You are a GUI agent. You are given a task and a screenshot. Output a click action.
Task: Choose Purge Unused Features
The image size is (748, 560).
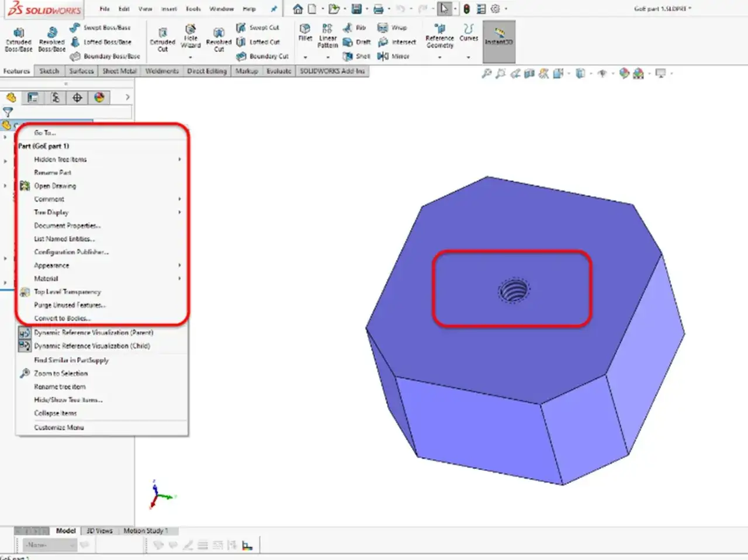click(x=70, y=305)
